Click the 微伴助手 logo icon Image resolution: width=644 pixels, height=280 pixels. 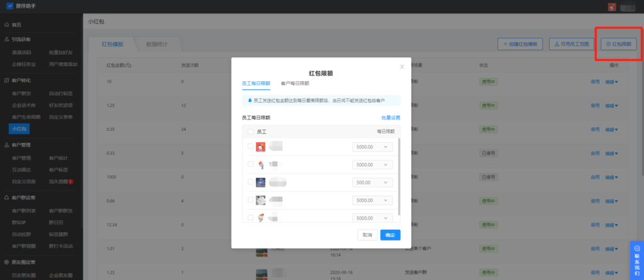click(10, 6)
